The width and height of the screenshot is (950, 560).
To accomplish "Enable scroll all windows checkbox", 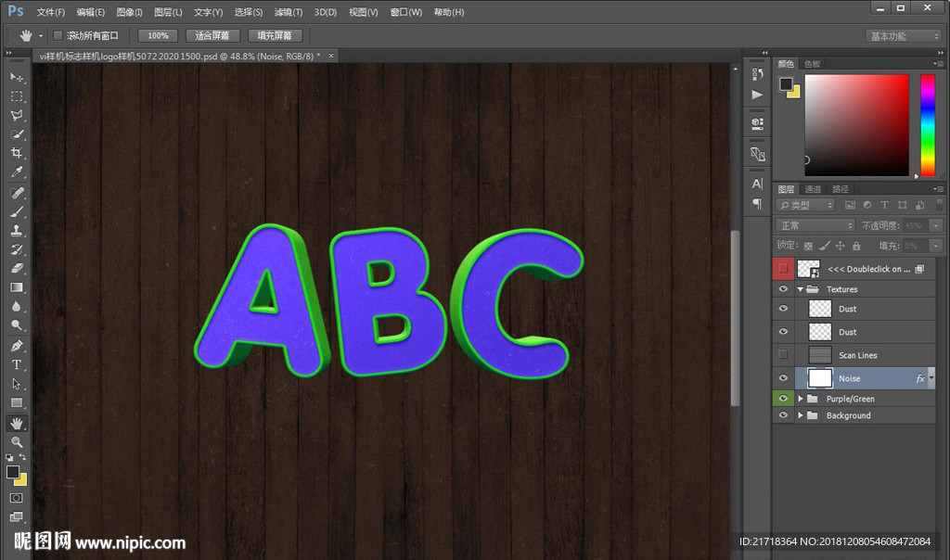I will click(58, 36).
